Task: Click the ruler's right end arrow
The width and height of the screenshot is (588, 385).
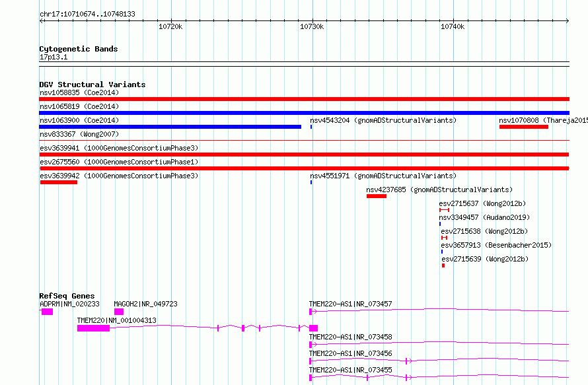Action: click(568, 20)
